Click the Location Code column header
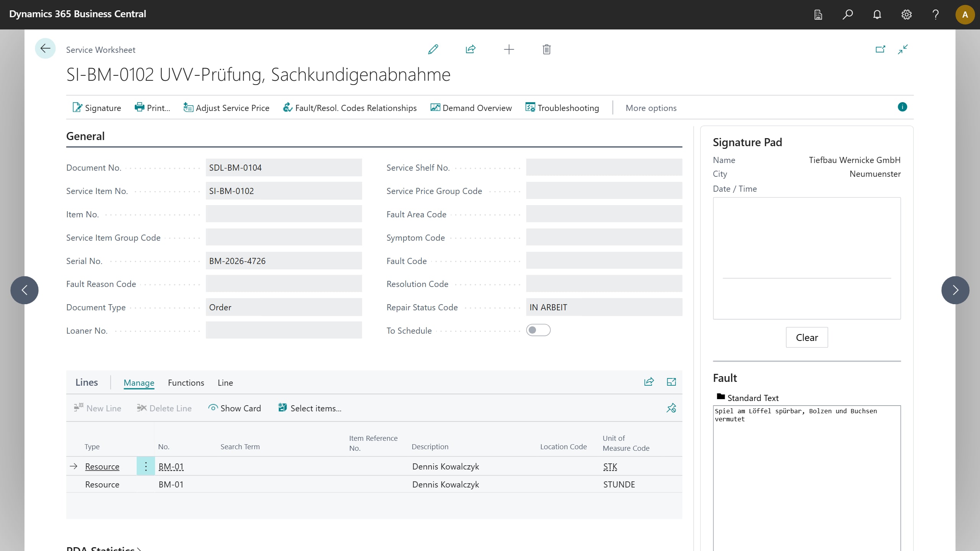 (x=563, y=447)
